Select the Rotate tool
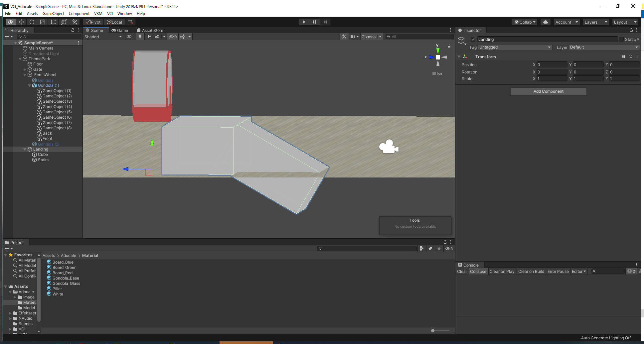The height and width of the screenshot is (344, 644). [x=32, y=22]
